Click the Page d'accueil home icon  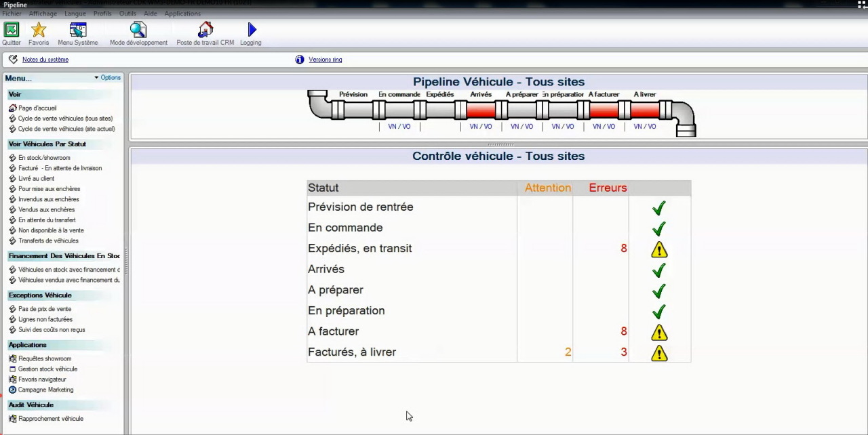(13, 108)
